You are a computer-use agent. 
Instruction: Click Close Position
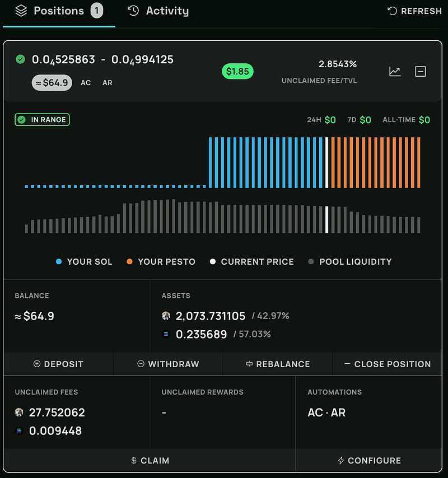click(x=388, y=364)
